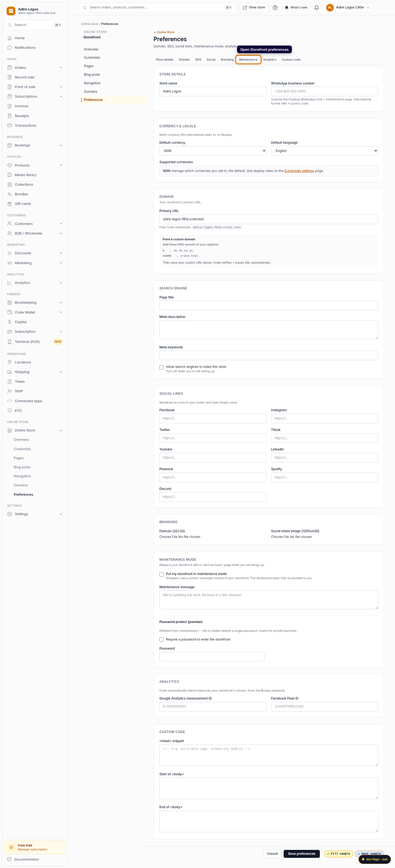This screenshot has height=868, width=395.
Task: Click Save preferences button
Action: (x=301, y=854)
